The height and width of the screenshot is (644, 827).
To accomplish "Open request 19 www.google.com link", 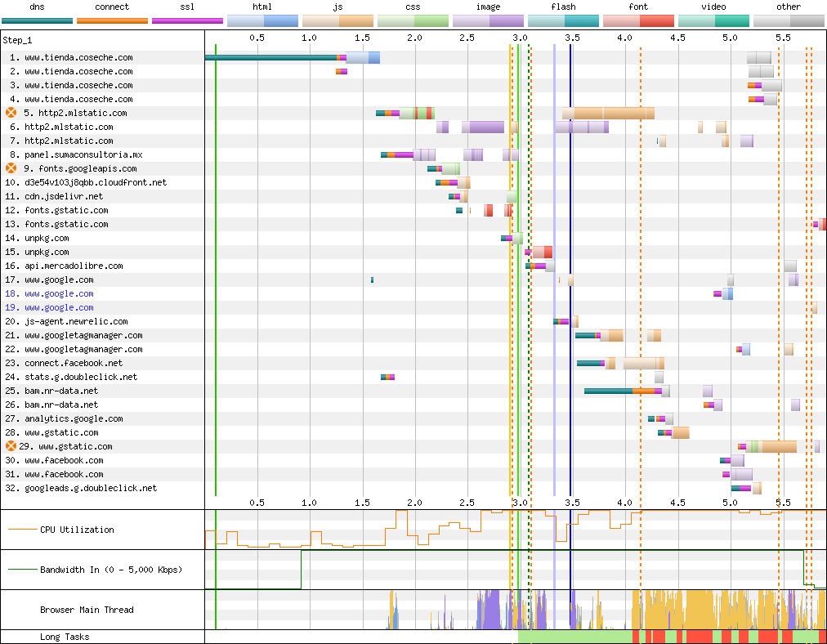I will [59, 307].
